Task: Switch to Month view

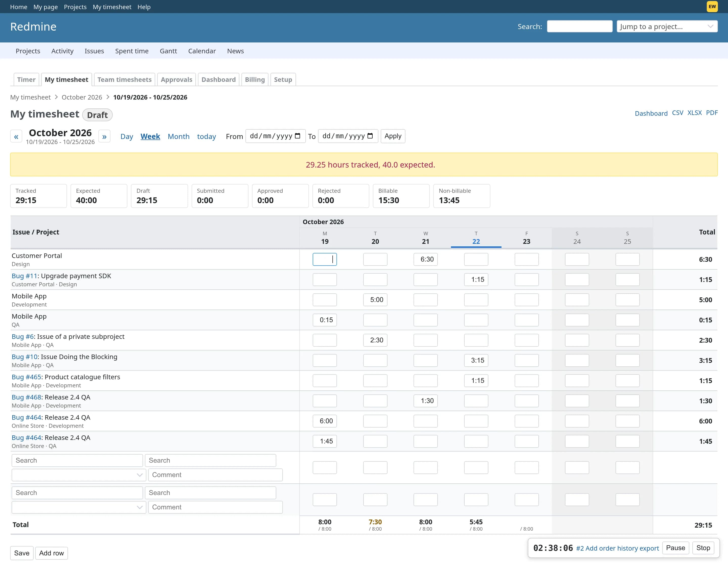Action: [x=178, y=136]
